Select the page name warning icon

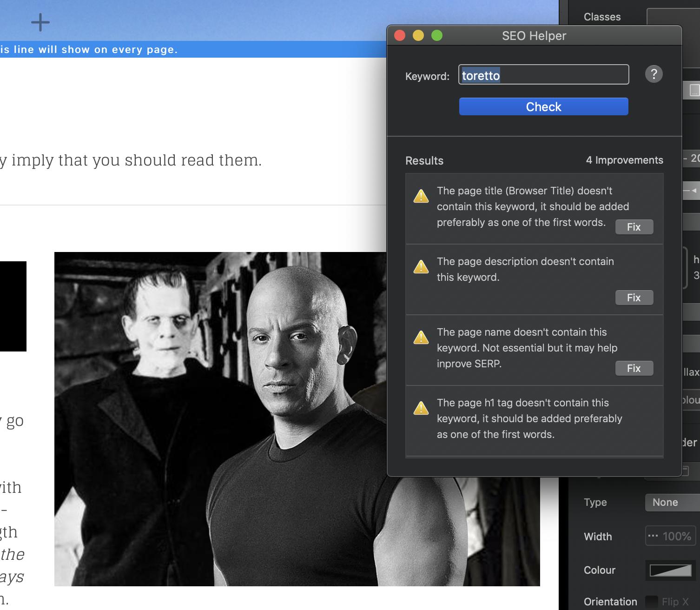(x=421, y=338)
